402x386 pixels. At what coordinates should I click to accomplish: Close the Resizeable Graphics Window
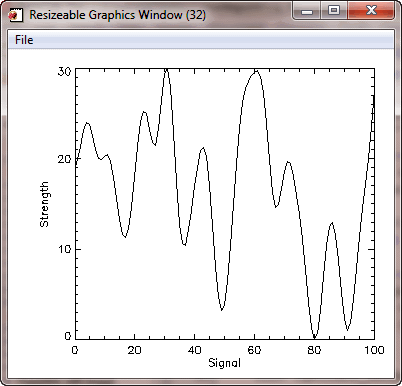[371, 11]
